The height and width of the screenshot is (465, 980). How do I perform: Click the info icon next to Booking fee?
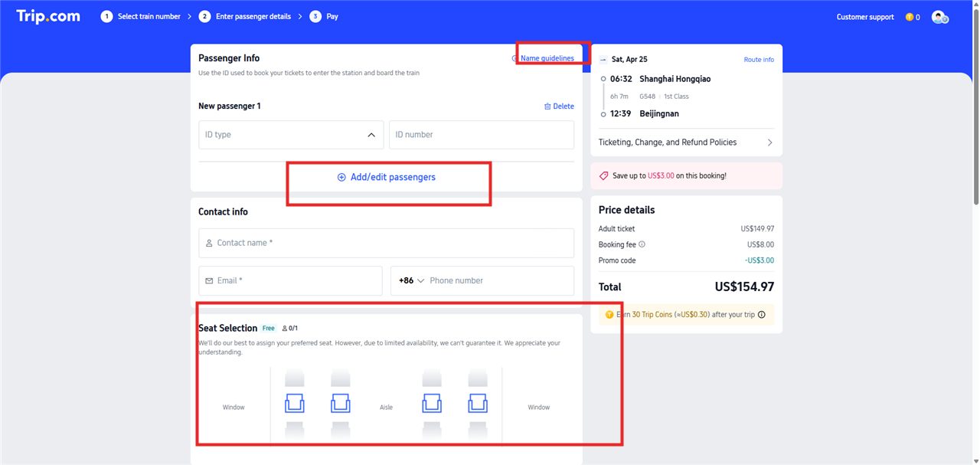tap(641, 244)
